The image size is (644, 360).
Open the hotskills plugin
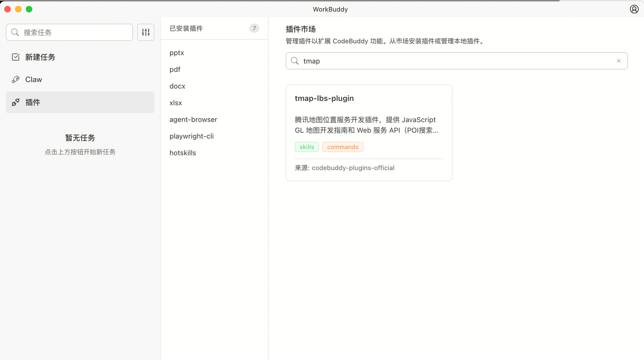click(x=183, y=153)
